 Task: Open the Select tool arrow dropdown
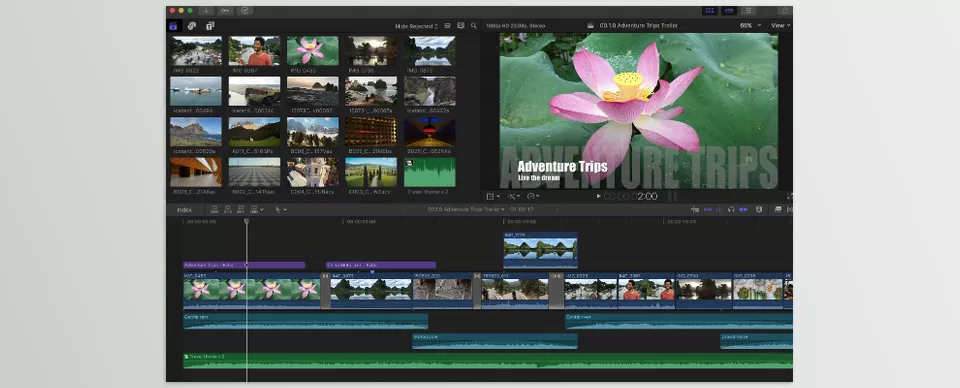click(x=280, y=209)
